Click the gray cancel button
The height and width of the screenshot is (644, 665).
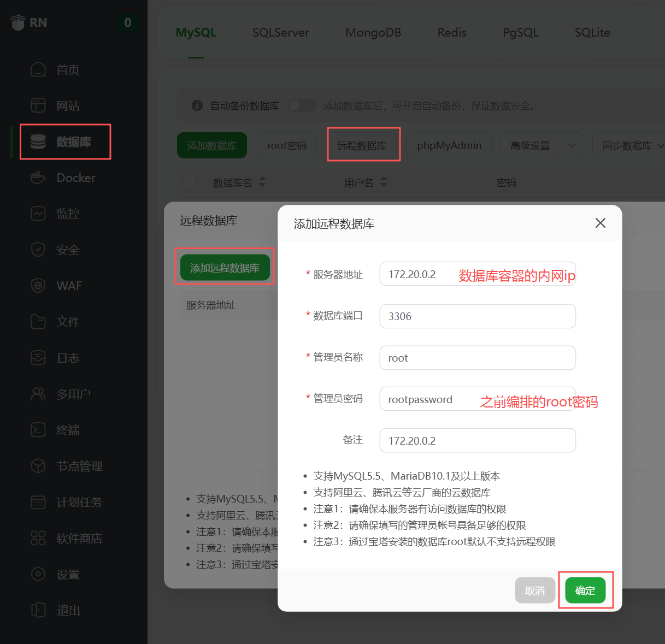coord(535,590)
